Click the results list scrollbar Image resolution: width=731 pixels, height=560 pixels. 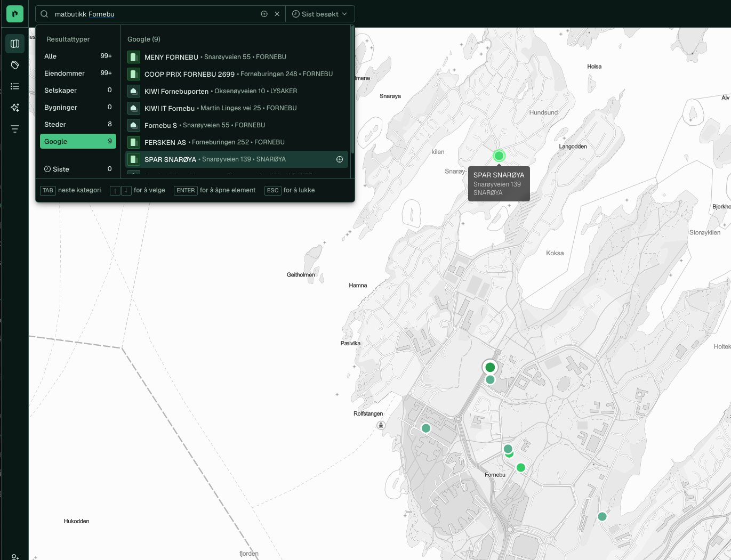point(352,91)
